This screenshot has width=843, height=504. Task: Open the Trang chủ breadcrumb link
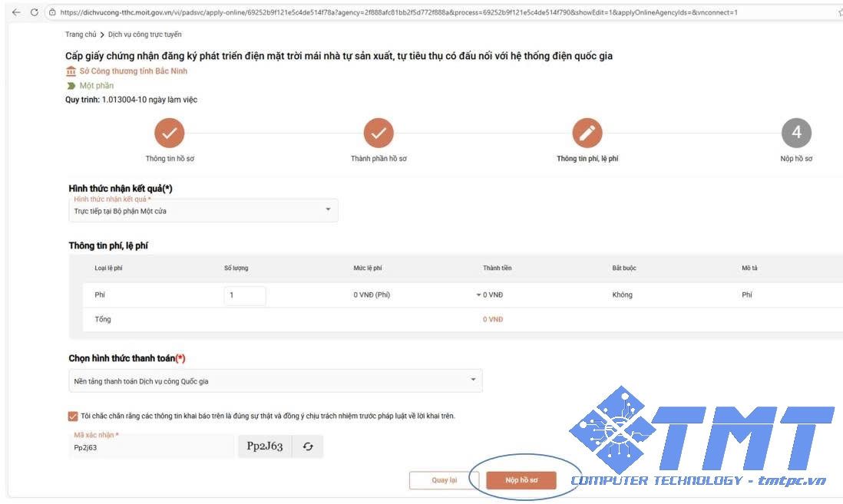(81, 35)
